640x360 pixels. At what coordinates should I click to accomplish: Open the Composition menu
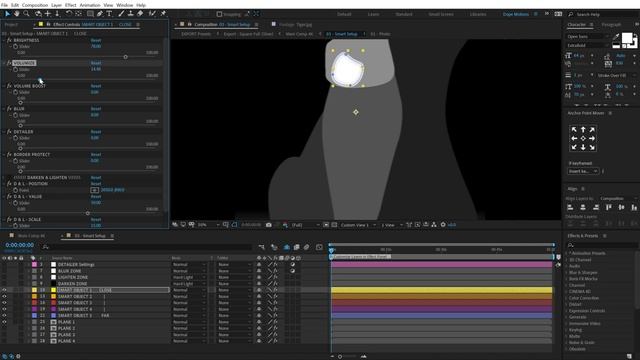point(35,5)
